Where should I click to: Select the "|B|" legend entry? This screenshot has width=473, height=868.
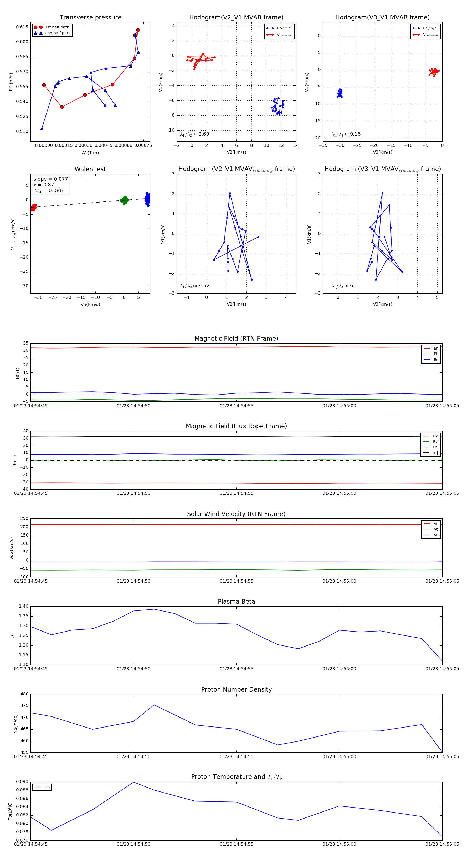pos(431,453)
